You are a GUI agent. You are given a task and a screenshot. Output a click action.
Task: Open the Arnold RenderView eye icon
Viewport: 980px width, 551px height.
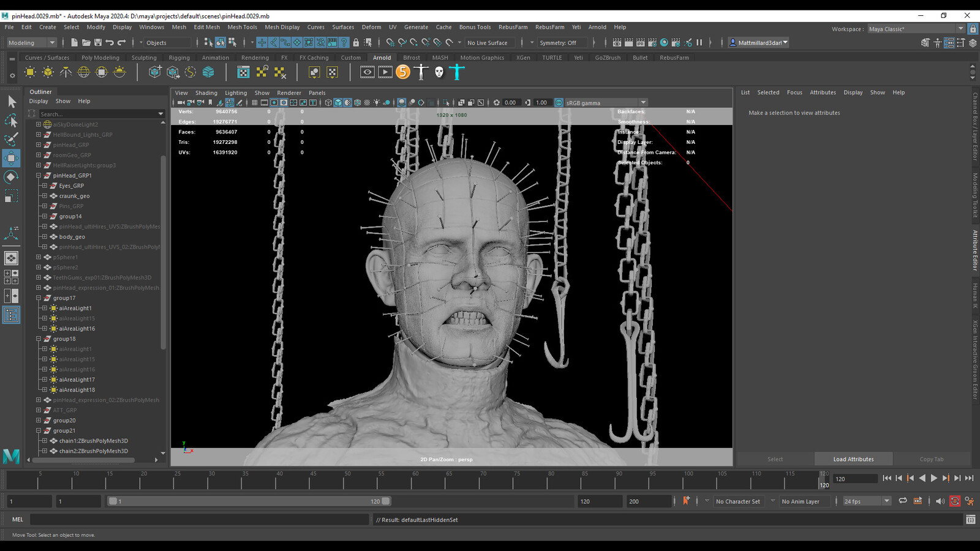(x=367, y=72)
